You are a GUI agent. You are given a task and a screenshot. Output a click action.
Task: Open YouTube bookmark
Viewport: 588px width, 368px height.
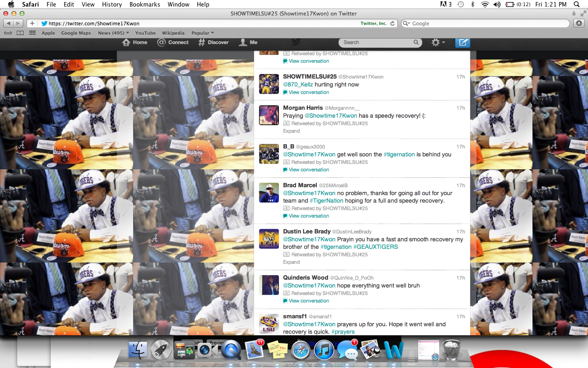[x=145, y=33]
